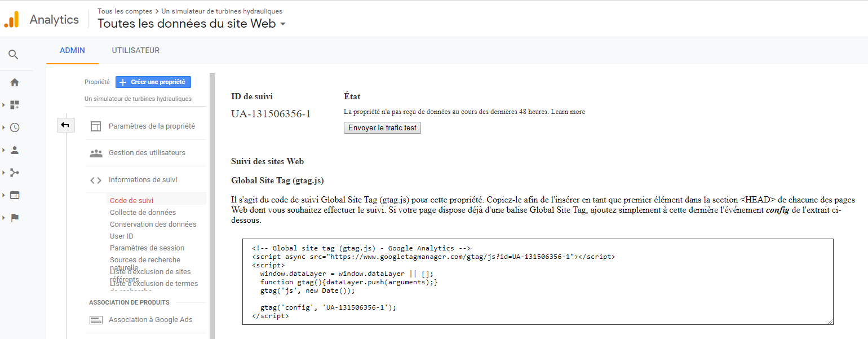Image resolution: width=868 pixels, height=339 pixels.
Task: Open Conversions reports via the flag icon
Action: click(15, 218)
